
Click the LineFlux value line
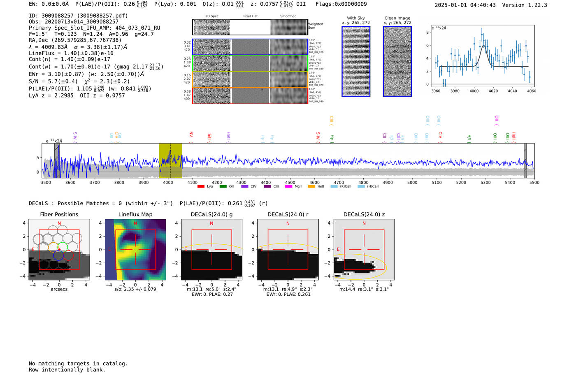click(71, 53)
